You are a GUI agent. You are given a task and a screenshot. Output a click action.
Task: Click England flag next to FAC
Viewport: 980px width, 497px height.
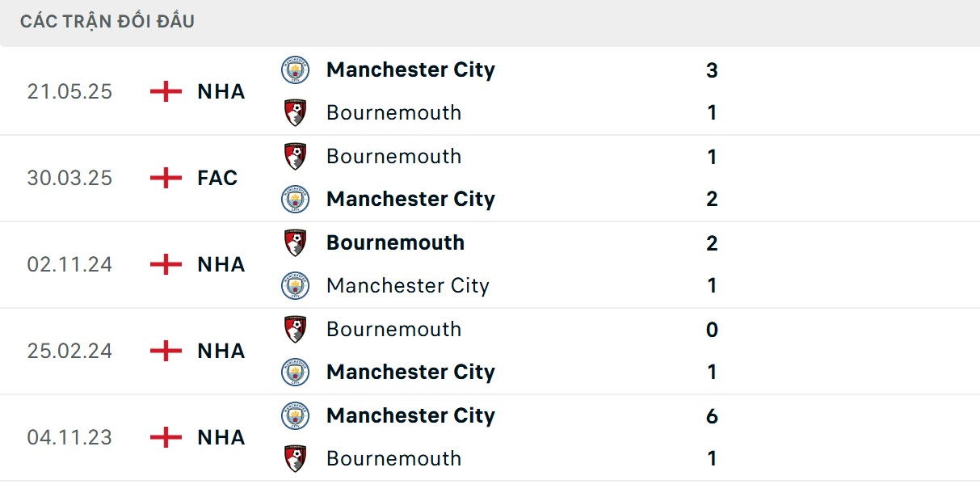click(166, 178)
